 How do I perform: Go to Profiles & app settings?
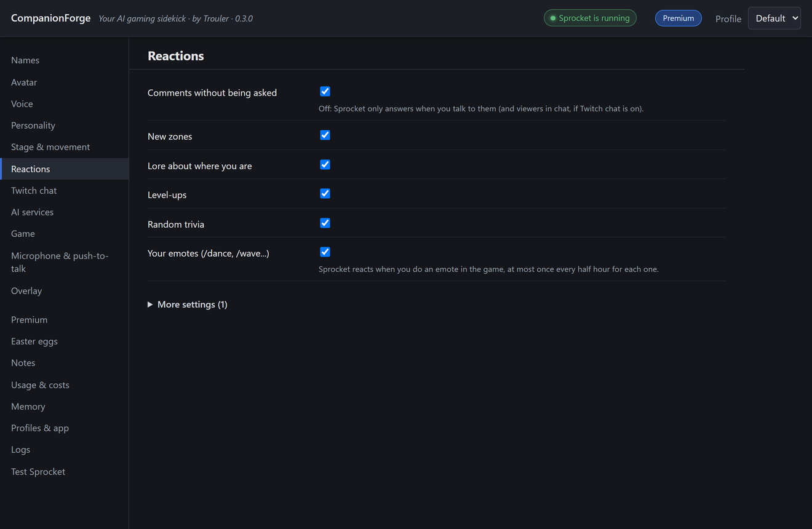pos(64,428)
